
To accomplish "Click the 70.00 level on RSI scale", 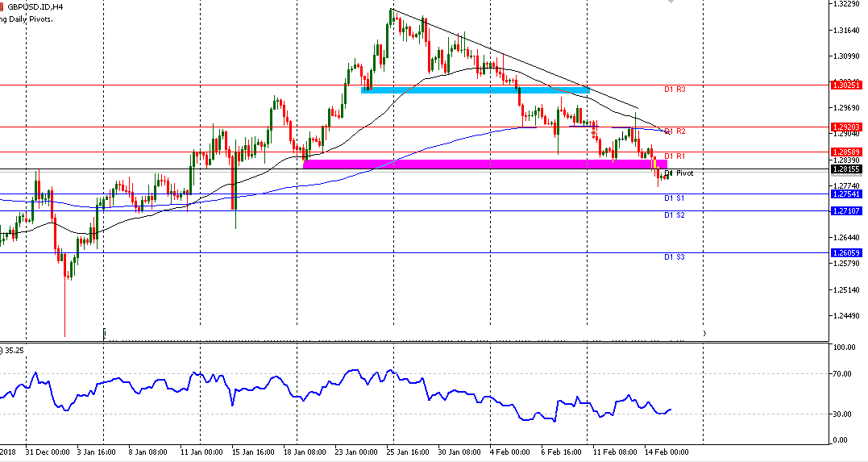I will 844,374.
